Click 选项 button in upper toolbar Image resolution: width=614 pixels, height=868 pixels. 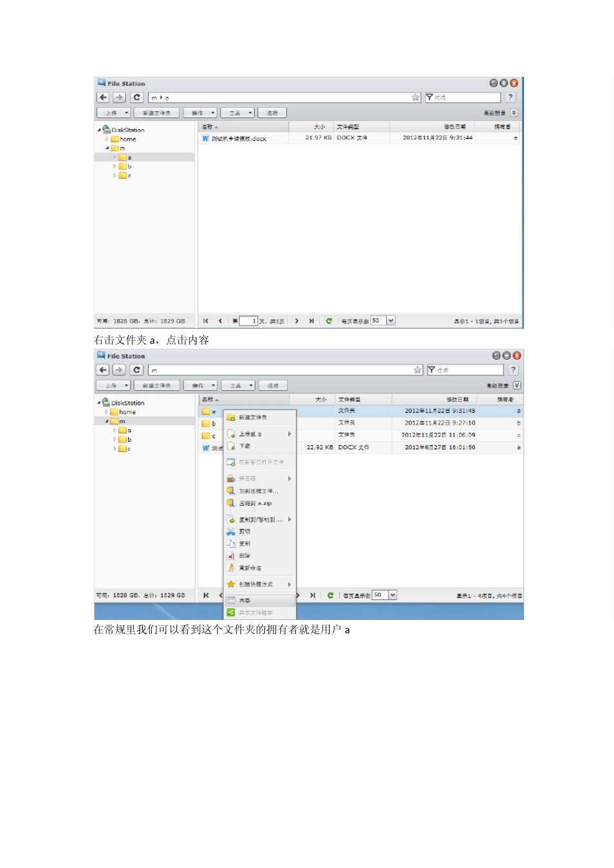click(x=272, y=113)
